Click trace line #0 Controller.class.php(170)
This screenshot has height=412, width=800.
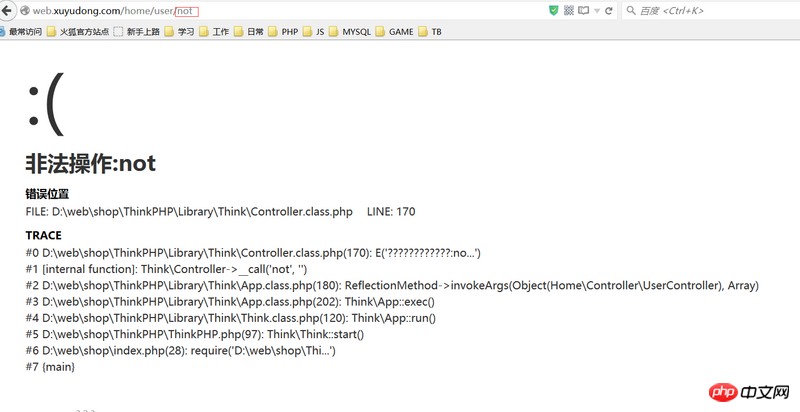pos(253,253)
